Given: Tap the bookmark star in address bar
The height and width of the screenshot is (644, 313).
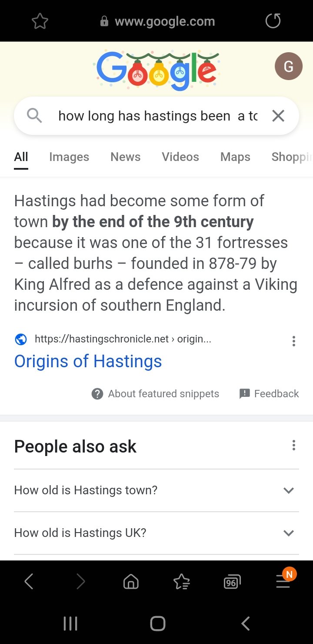Looking at the screenshot, I should tap(40, 21).
